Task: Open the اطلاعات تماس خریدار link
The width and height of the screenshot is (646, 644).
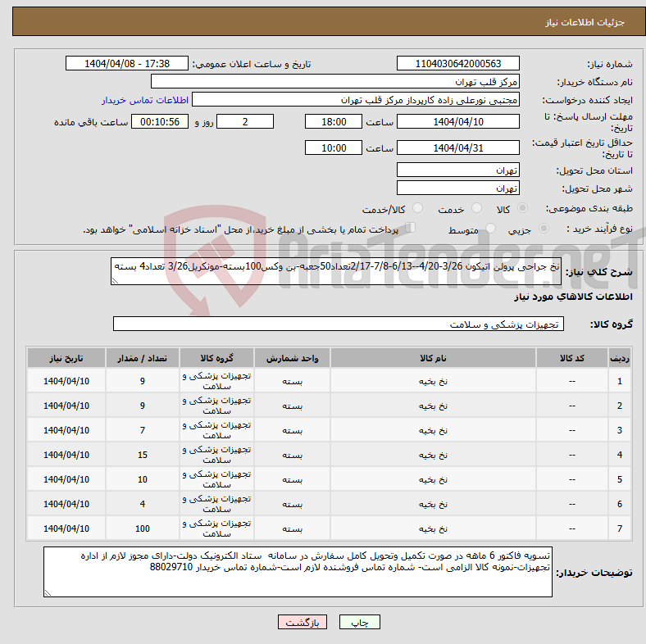Action: pos(145,100)
